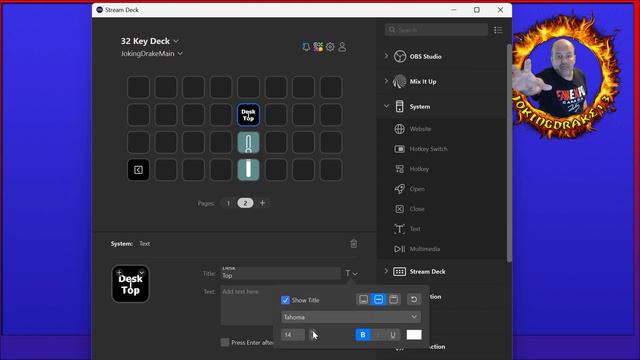This screenshot has width=640, height=360.
Task: Minimize the Stream Deck window
Action: (x=453, y=10)
